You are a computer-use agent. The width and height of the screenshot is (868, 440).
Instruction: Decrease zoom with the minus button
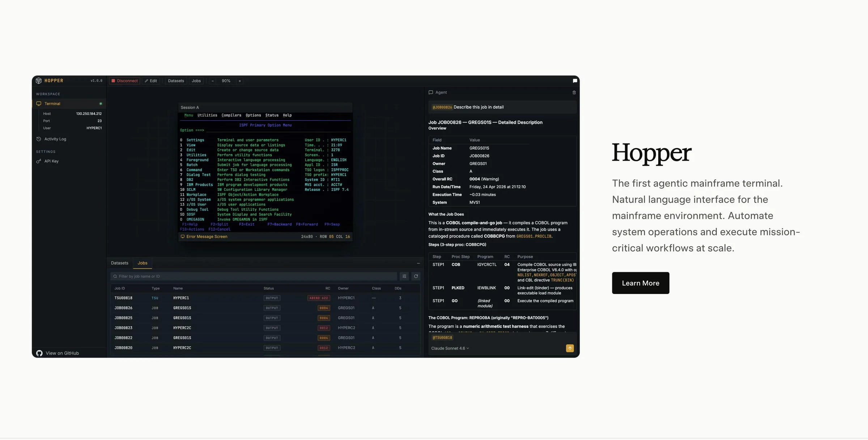tap(213, 81)
